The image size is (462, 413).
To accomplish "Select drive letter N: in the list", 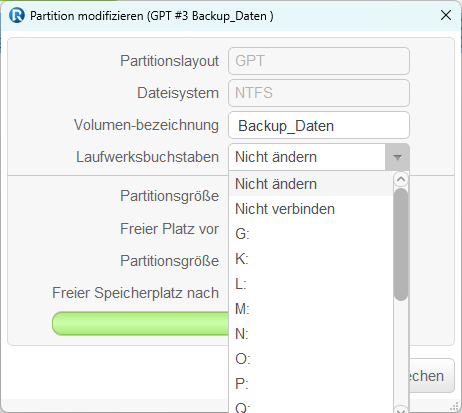I will tap(311, 334).
